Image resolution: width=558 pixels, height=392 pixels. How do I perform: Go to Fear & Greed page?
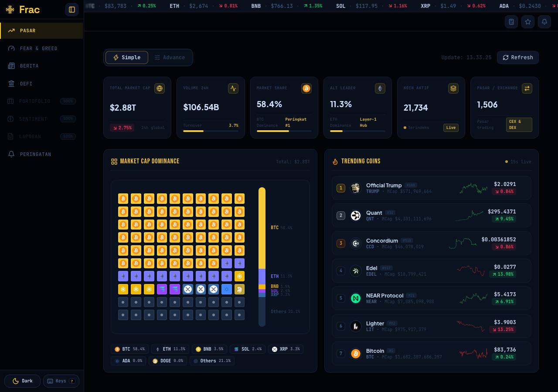tap(41, 48)
